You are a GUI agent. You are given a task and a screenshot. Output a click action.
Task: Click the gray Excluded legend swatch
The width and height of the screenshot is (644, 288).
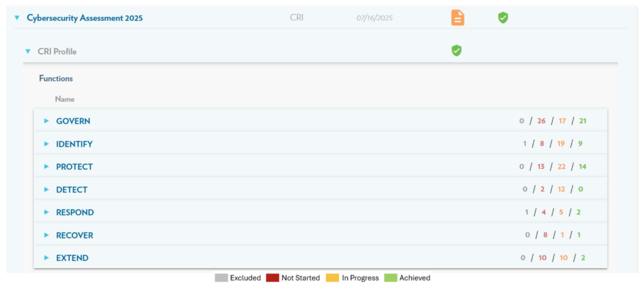221,278
